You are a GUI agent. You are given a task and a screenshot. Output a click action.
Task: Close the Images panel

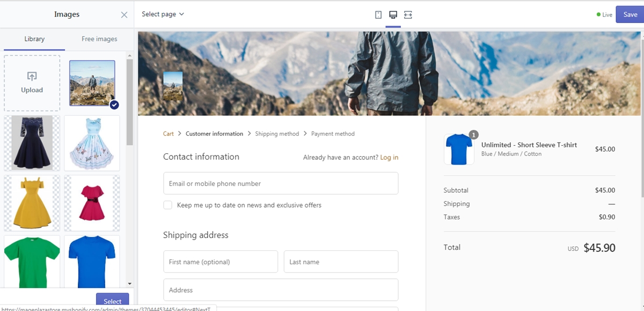(124, 15)
